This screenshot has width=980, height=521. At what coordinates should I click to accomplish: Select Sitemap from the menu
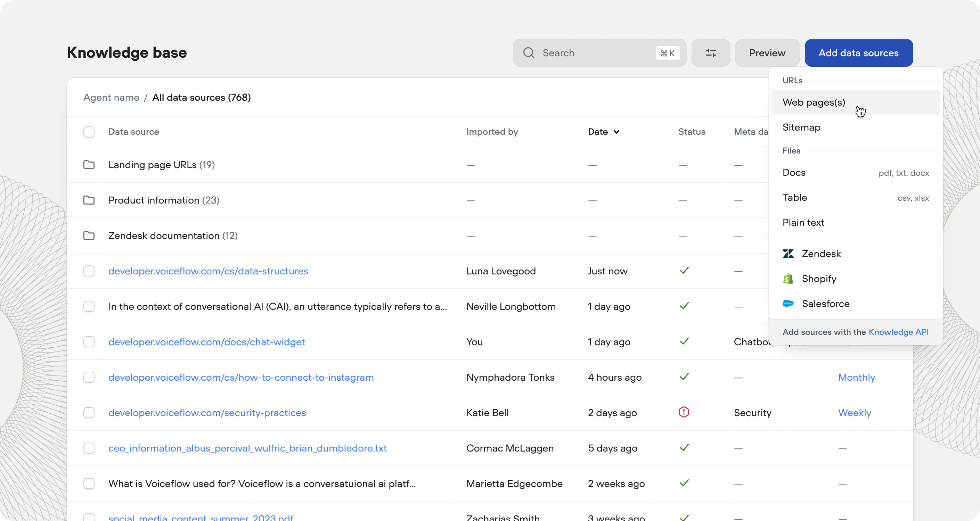point(856,127)
